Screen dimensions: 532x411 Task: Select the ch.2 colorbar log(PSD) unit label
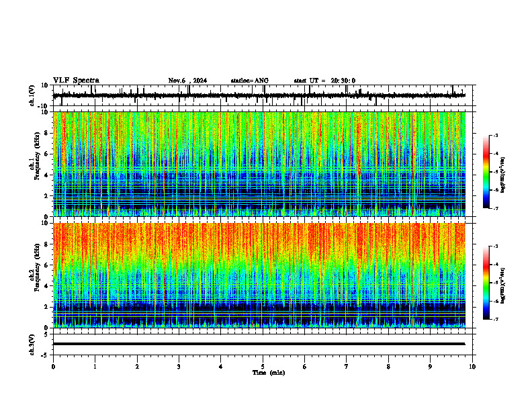pos(502,285)
